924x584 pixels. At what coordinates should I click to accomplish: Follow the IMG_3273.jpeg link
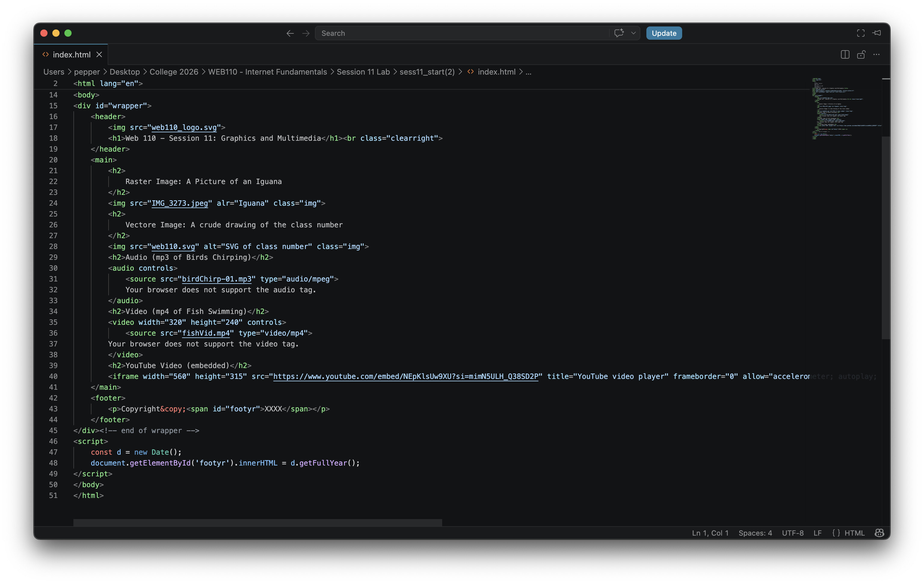click(x=180, y=203)
